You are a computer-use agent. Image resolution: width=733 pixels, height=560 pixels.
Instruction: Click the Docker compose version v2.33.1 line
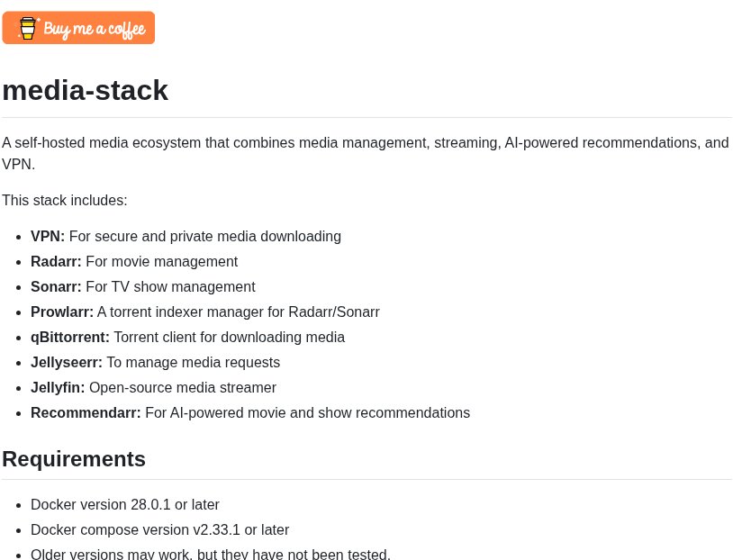coord(160,530)
